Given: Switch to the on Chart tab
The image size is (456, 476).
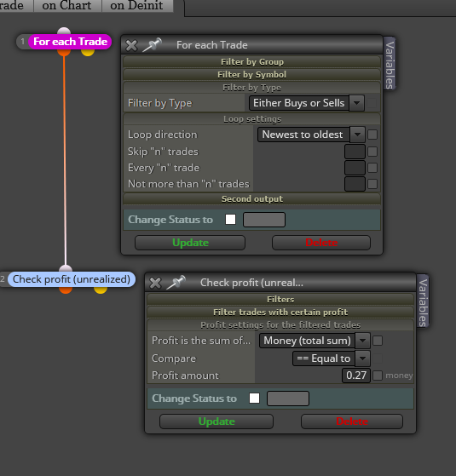Looking at the screenshot, I should point(66,5).
